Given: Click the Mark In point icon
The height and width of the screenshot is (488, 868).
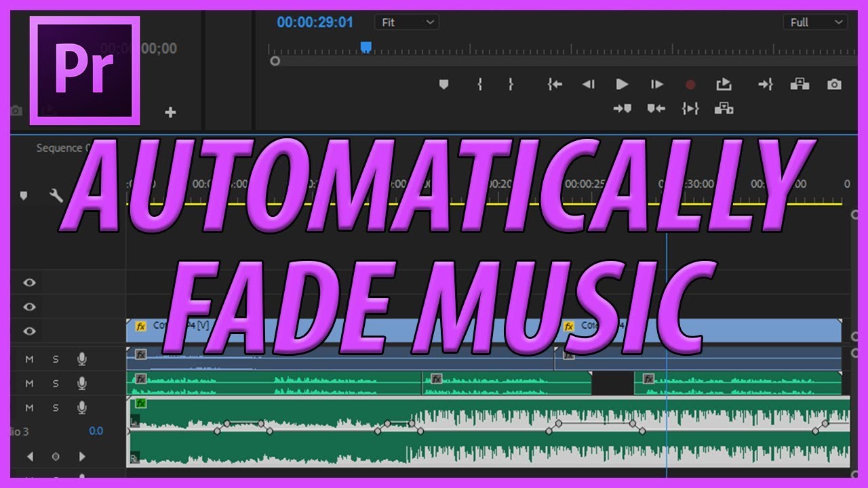Looking at the screenshot, I should (481, 84).
